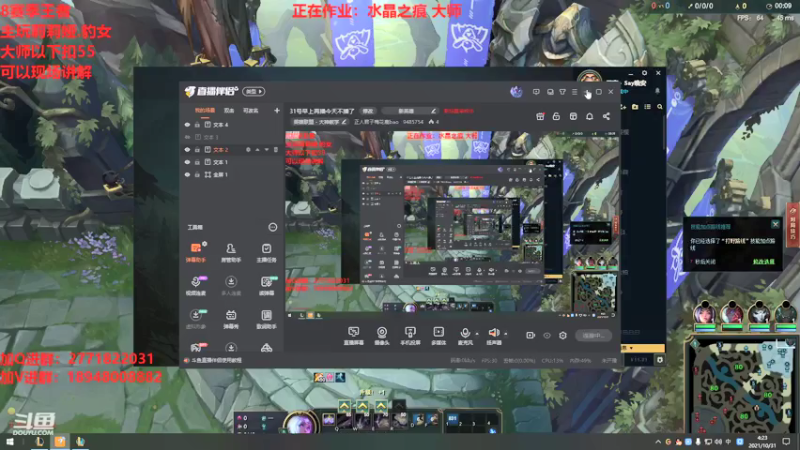
Task: Open mode switch pill next to logo
Action: (x=254, y=91)
